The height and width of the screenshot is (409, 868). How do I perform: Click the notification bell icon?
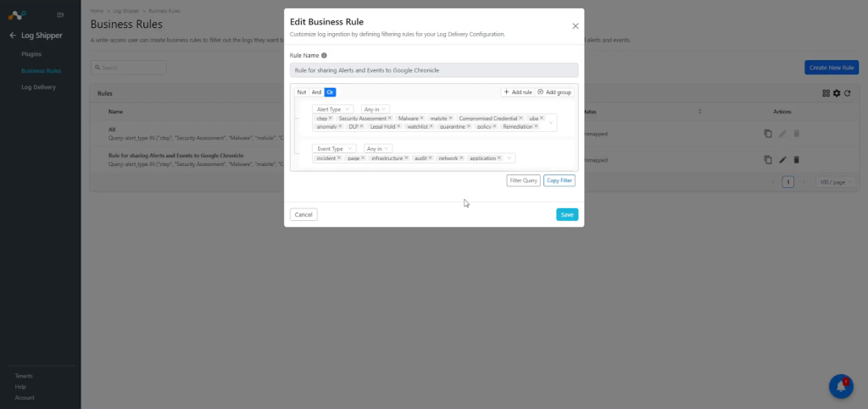click(x=841, y=386)
